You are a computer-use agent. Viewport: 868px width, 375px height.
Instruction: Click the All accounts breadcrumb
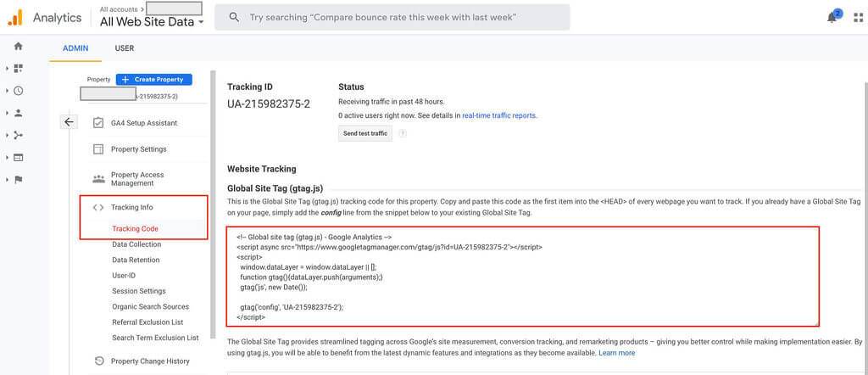[x=120, y=8]
